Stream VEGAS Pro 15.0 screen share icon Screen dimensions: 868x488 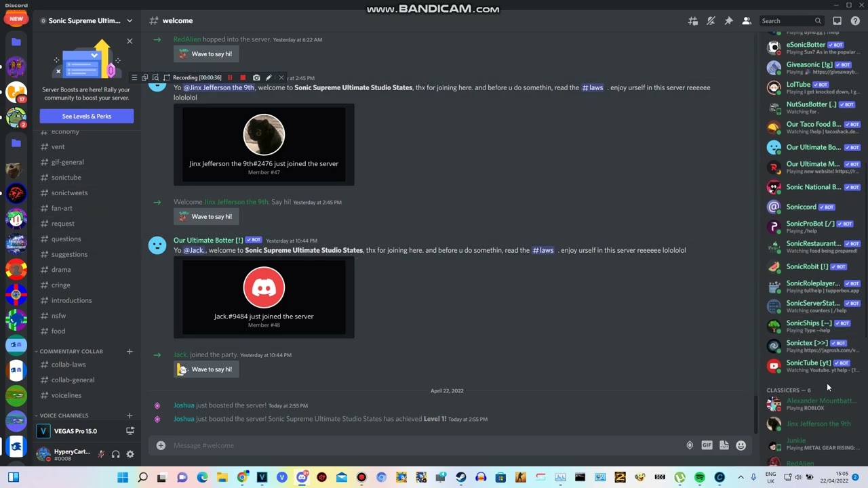click(x=130, y=431)
